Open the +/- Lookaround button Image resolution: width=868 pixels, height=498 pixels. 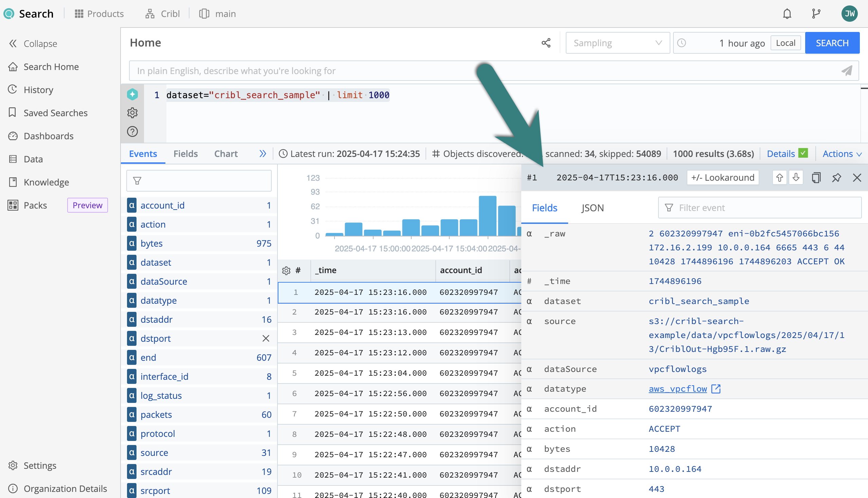723,178
